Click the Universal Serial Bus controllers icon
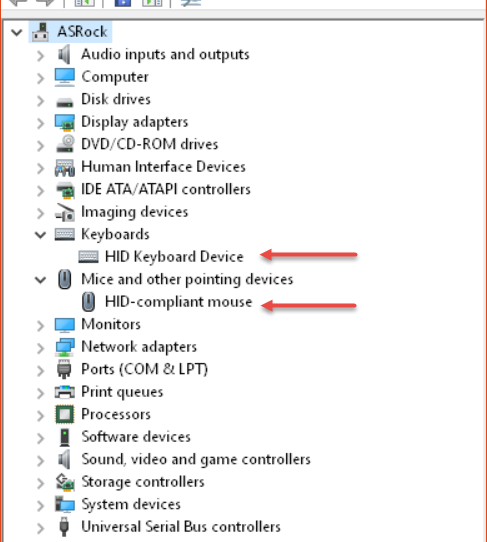 [64, 526]
